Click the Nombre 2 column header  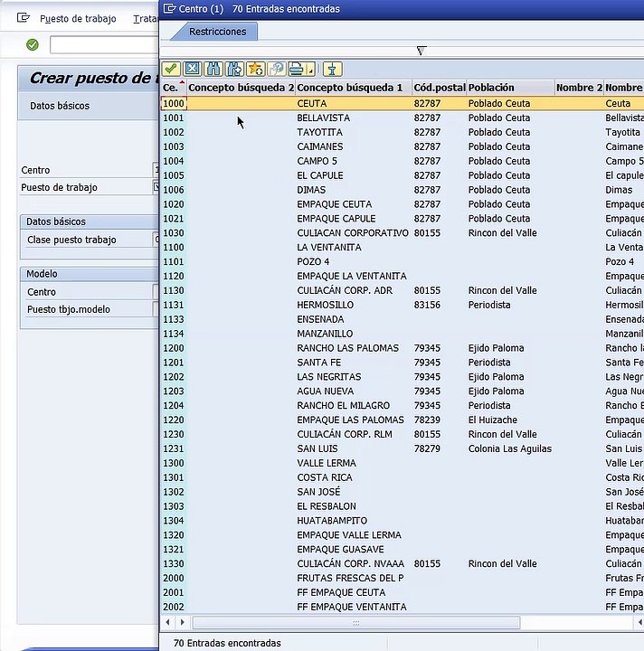(x=579, y=88)
